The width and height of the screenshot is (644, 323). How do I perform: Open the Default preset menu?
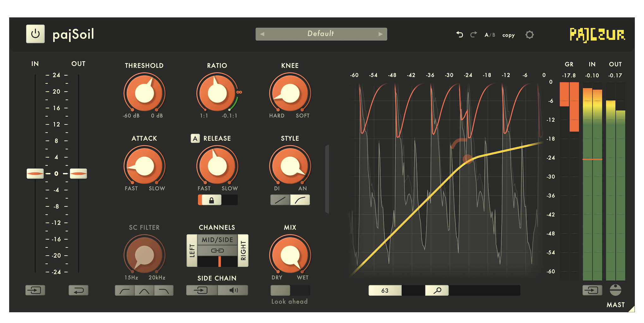click(x=321, y=34)
